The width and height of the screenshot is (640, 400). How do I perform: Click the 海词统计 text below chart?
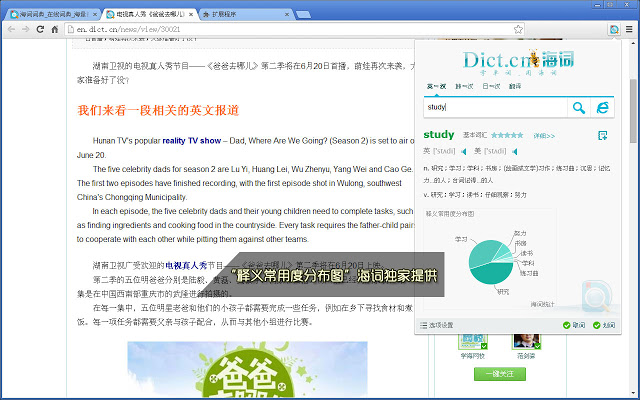click(542, 304)
